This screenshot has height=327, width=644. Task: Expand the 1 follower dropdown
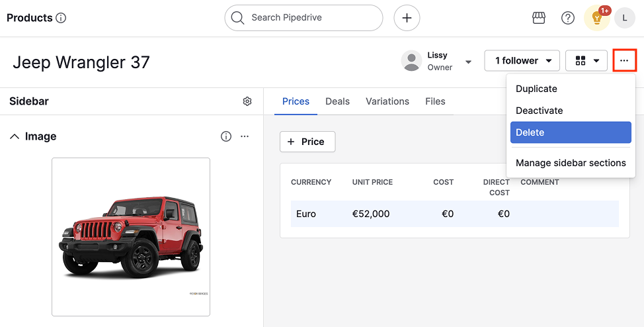522,61
